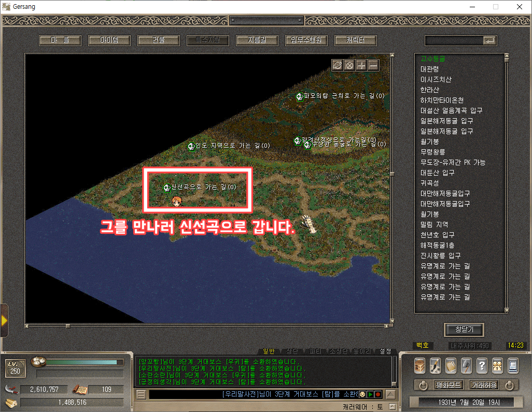The height and width of the screenshot is (412, 532).
Task: Open the 설정 chat settings tab
Action: 385,351
